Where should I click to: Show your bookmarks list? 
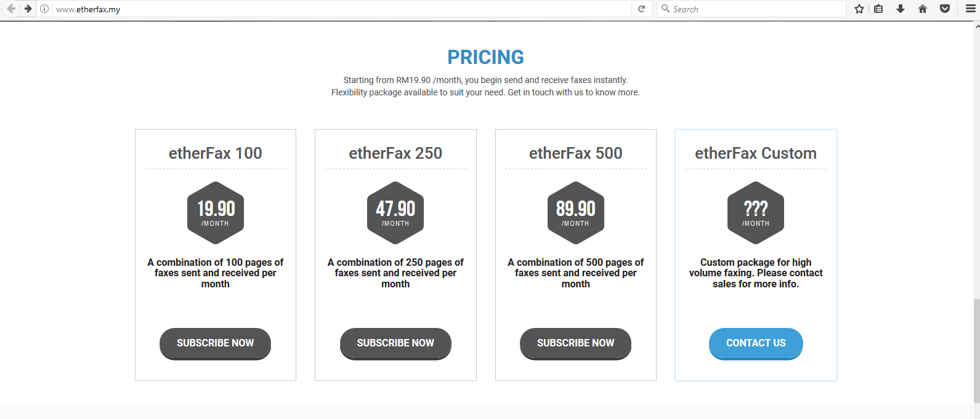point(878,9)
